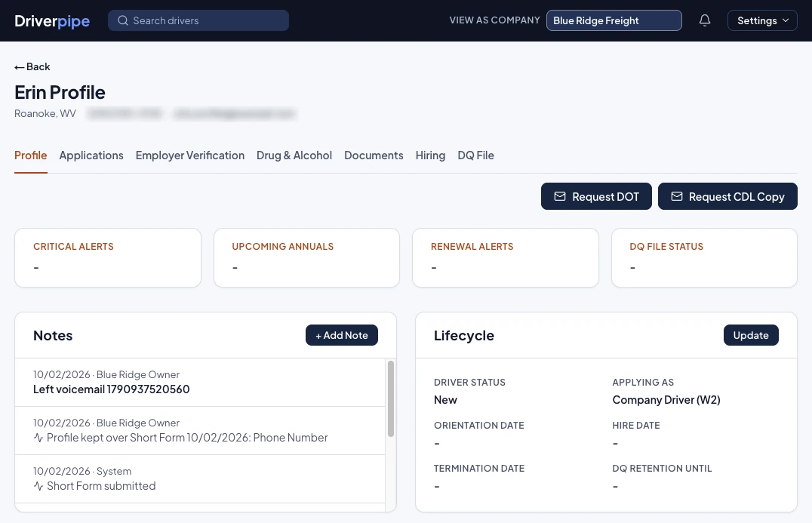
Task: Click the Applying As label
Action: pyautogui.click(x=643, y=382)
